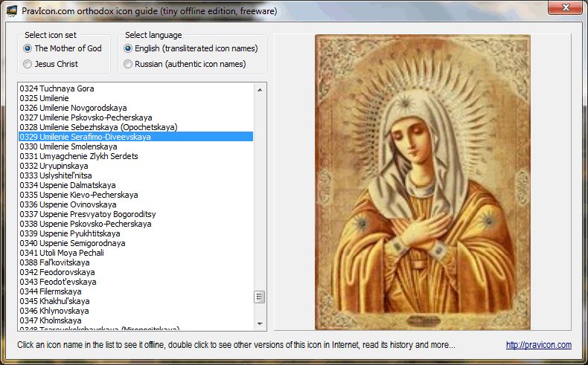This screenshot has width=588, height=365.
Task: Select 0326 Umilenie Novgorodskaya
Action: coord(135,108)
